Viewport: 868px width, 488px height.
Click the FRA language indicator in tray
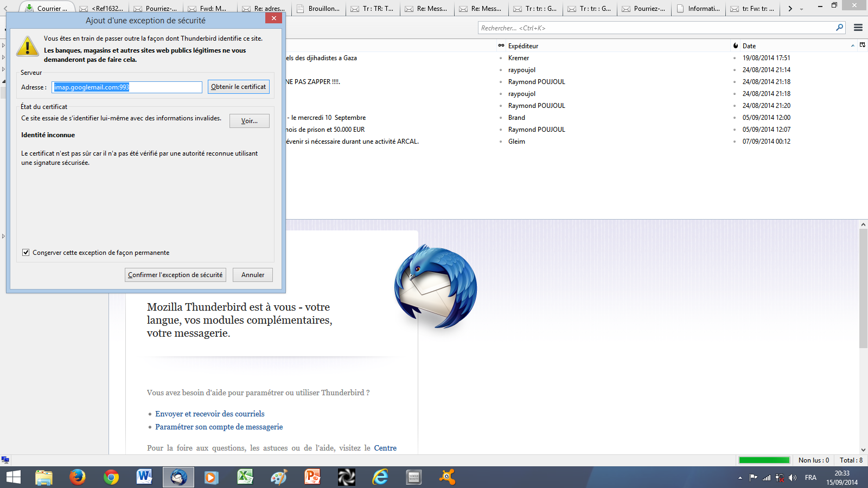click(810, 478)
